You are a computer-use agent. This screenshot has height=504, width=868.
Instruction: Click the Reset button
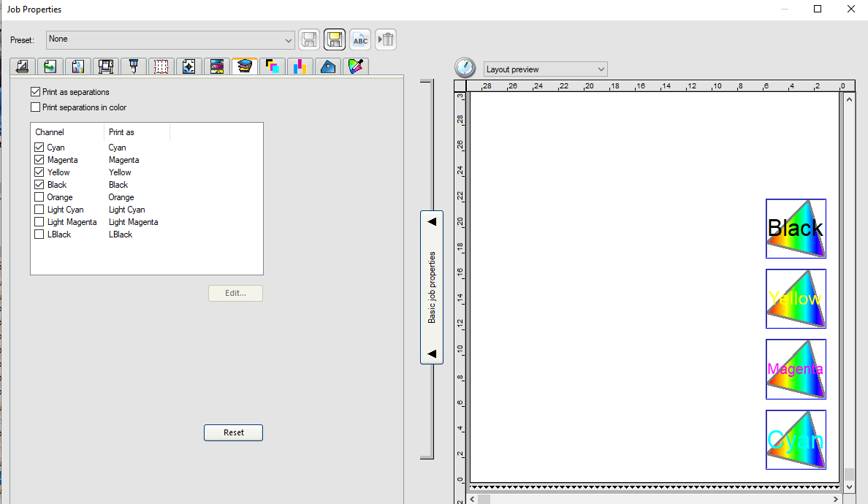coord(233,432)
